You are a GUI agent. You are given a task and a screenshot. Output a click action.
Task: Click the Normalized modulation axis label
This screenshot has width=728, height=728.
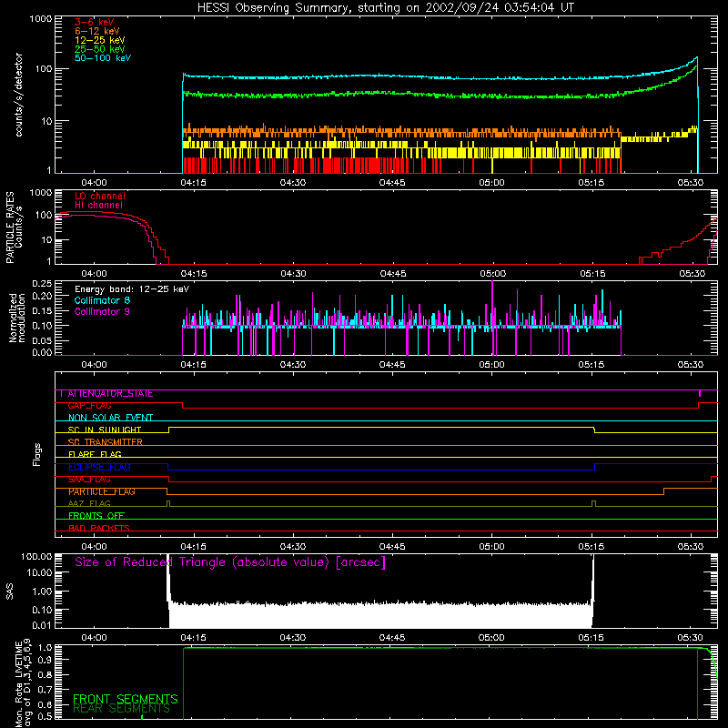coord(17,318)
